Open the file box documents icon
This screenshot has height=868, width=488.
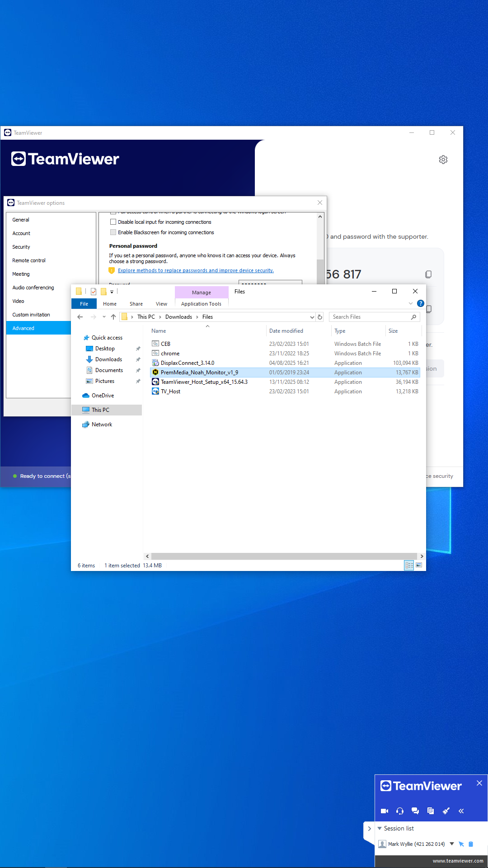pyautogui.click(x=431, y=811)
